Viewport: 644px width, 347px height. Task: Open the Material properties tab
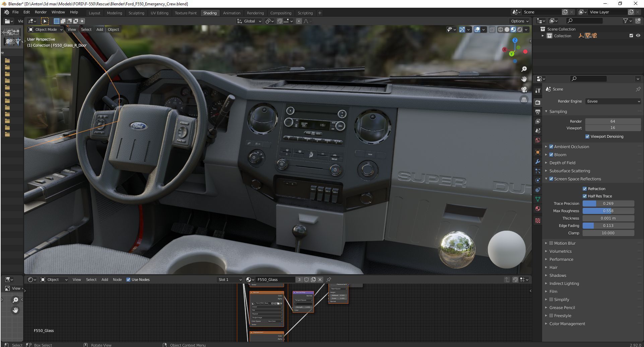(x=538, y=209)
